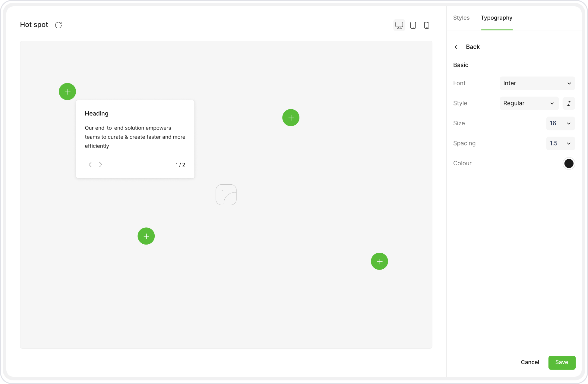Viewport: 588px width, 384px height.
Task: Switch to tablet preview mode
Action: coord(413,25)
